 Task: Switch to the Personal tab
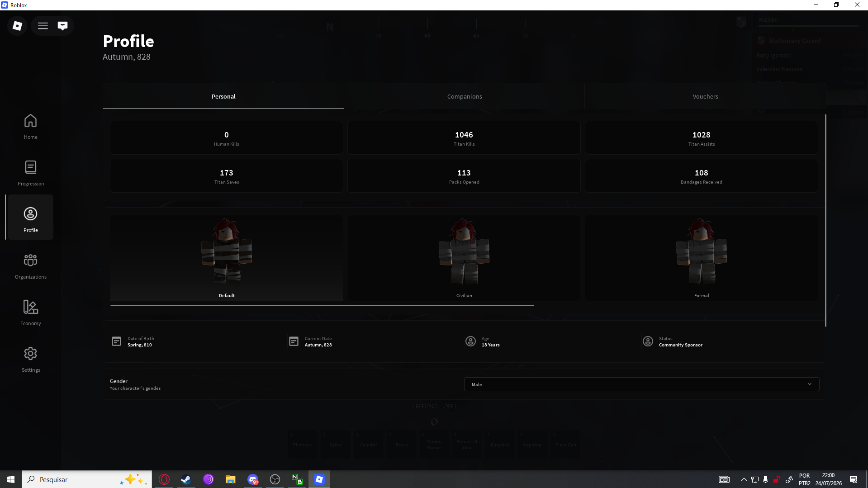[223, 96]
